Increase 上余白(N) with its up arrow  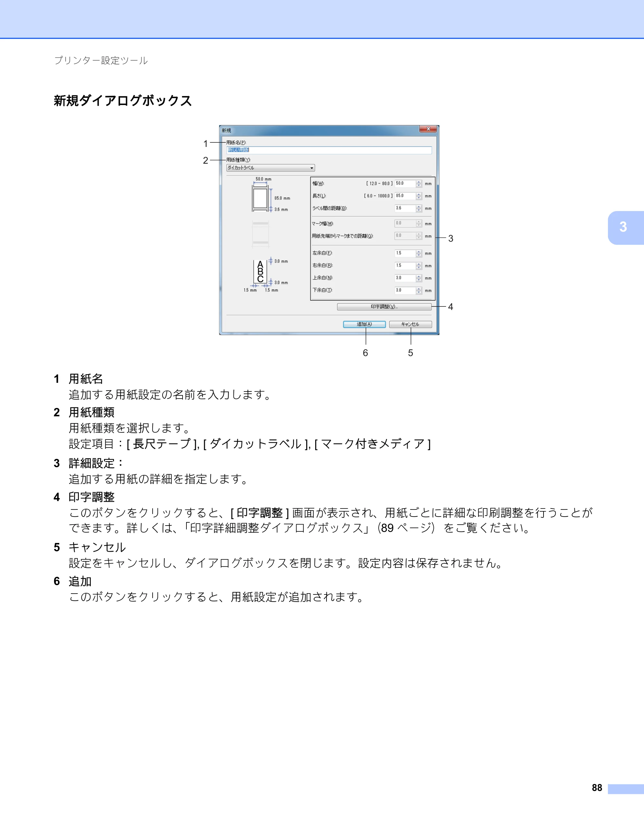click(419, 276)
